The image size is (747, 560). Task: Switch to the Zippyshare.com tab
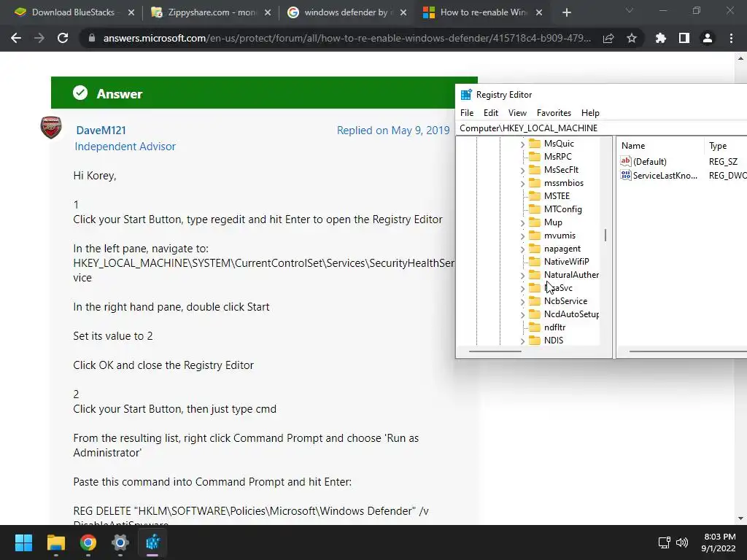(x=209, y=12)
